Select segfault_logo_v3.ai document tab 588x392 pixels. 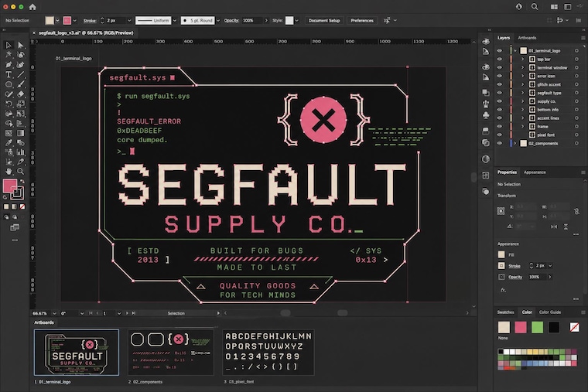86,33
